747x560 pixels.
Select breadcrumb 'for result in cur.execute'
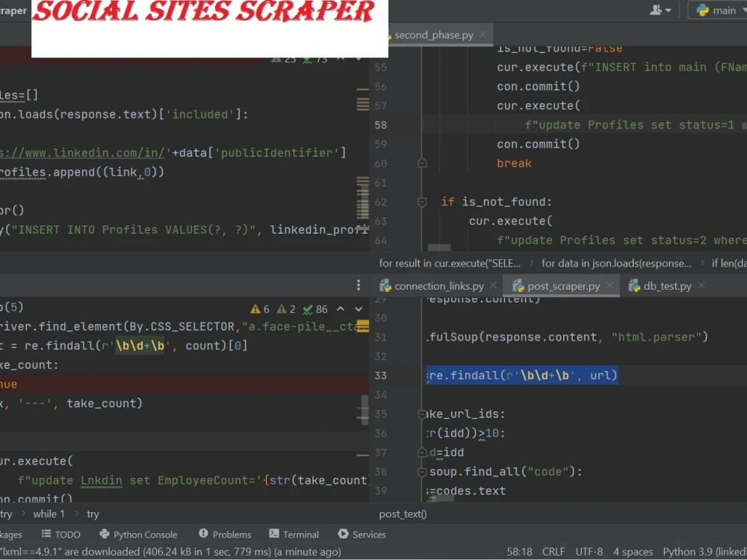coord(450,264)
